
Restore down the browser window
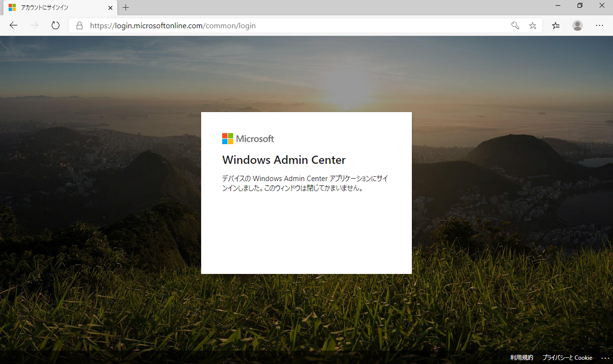(580, 5)
